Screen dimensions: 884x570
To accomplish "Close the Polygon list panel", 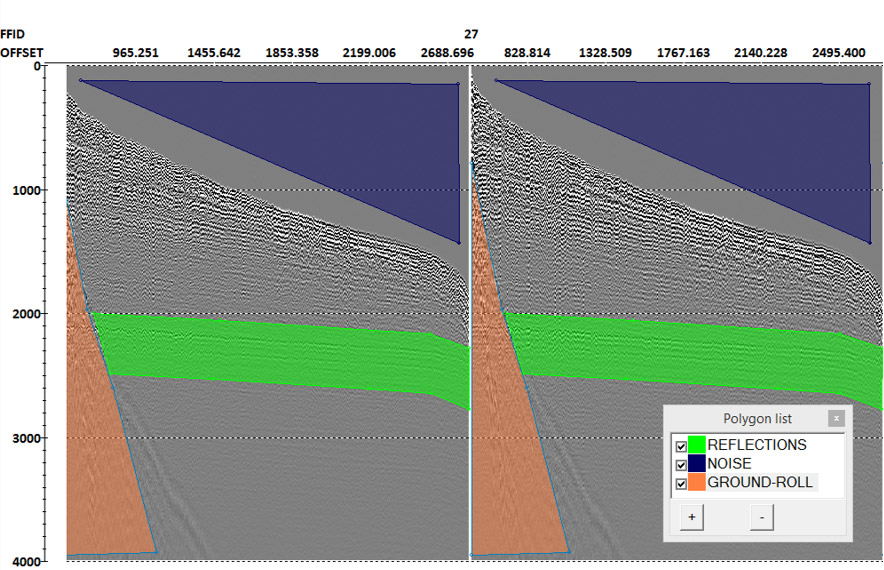I will [x=836, y=418].
